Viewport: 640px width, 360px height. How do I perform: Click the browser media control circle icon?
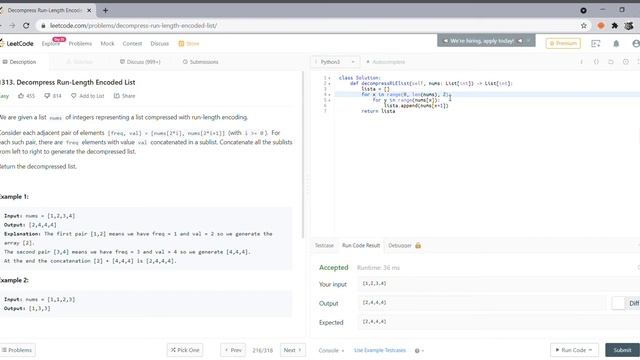pos(583,10)
